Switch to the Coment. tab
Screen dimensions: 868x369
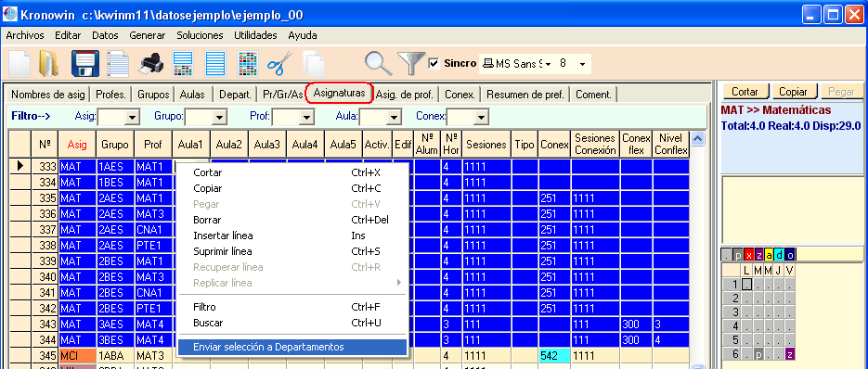(593, 95)
